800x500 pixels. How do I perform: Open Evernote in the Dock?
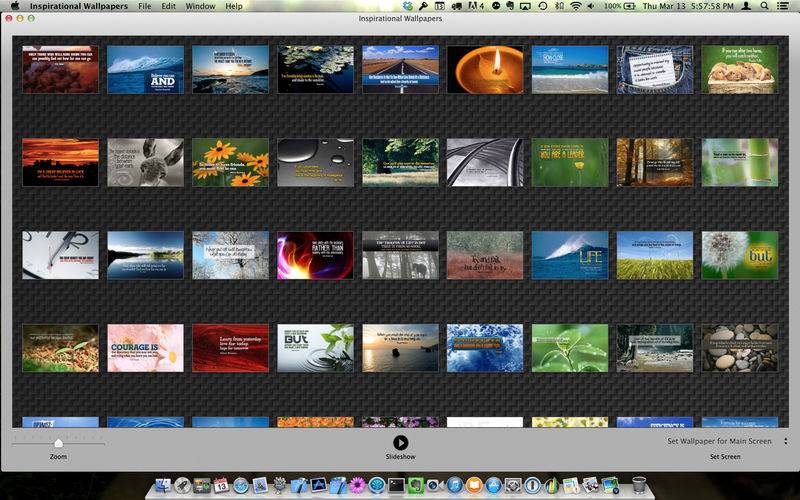pos(415,485)
